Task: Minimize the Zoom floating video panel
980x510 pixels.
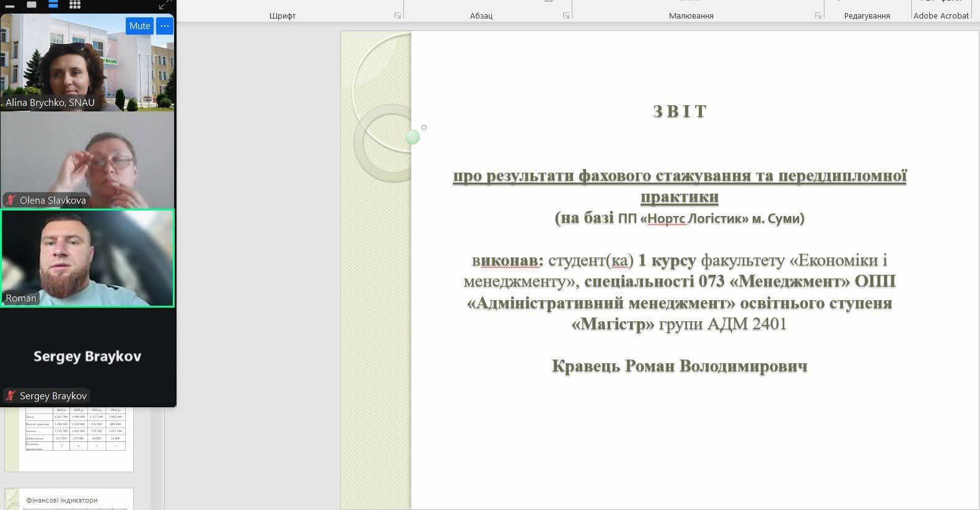Action: (10, 5)
